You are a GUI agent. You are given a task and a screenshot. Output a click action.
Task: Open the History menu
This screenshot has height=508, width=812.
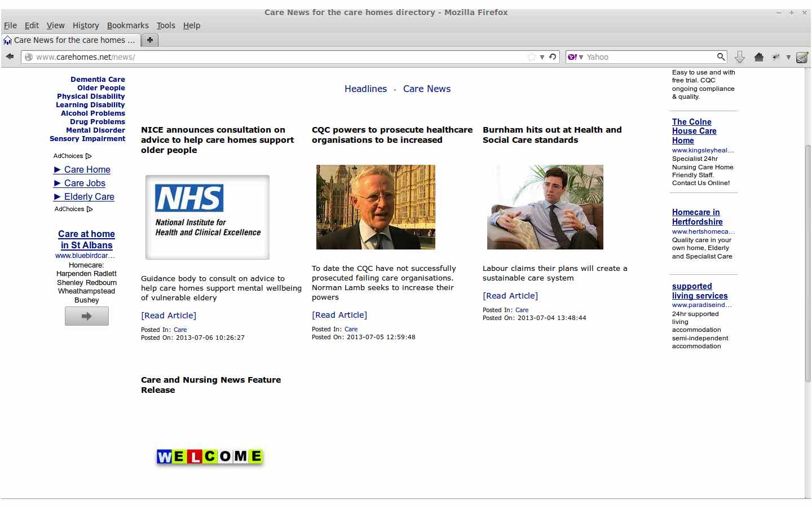click(85, 25)
